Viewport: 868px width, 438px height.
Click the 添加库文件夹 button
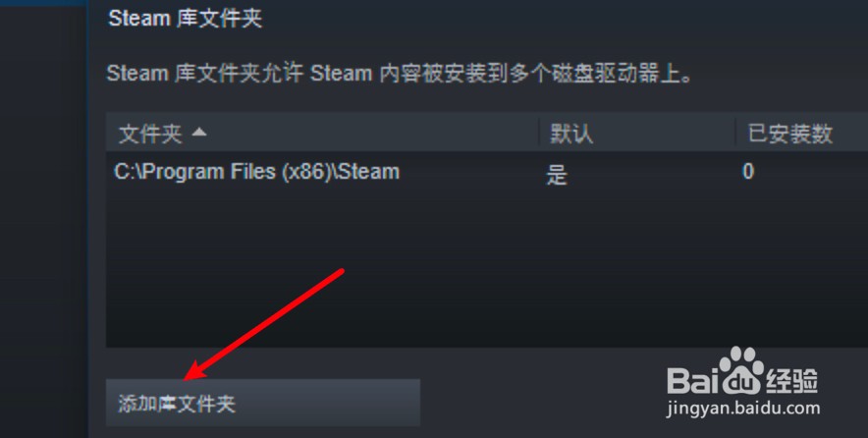pos(263,403)
